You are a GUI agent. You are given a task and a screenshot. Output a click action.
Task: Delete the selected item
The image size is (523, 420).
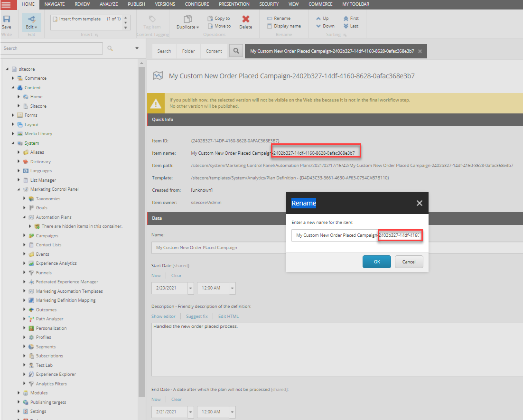point(246,22)
